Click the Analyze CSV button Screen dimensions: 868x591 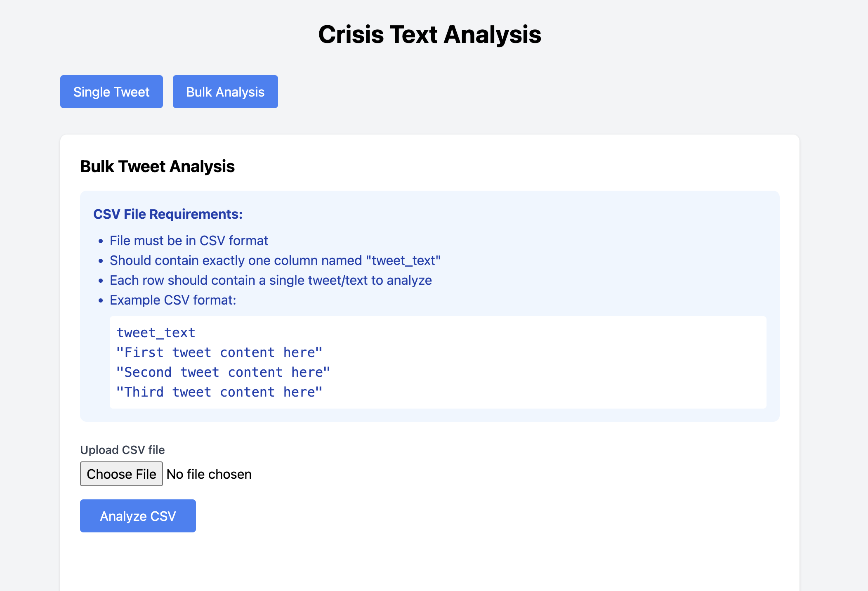tap(138, 516)
